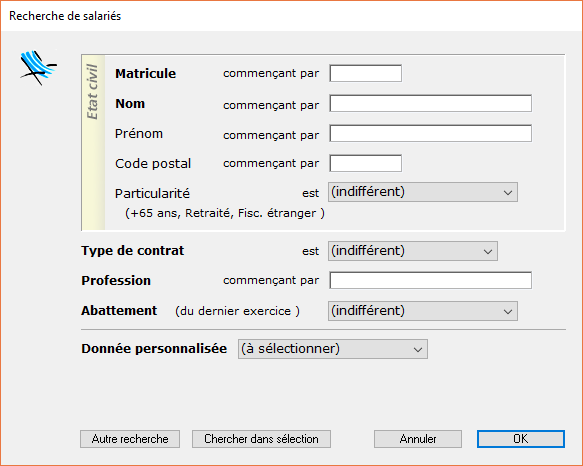Click the Autre recherche button
The height and width of the screenshot is (466, 583).
pyautogui.click(x=130, y=439)
